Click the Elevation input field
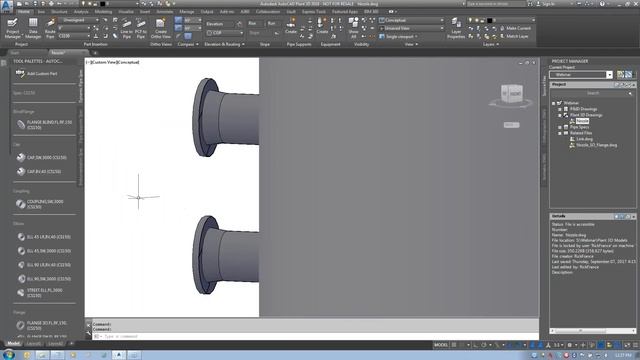Image resolution: width=640 pixels, height=360 pixels. tap(220, 24)
